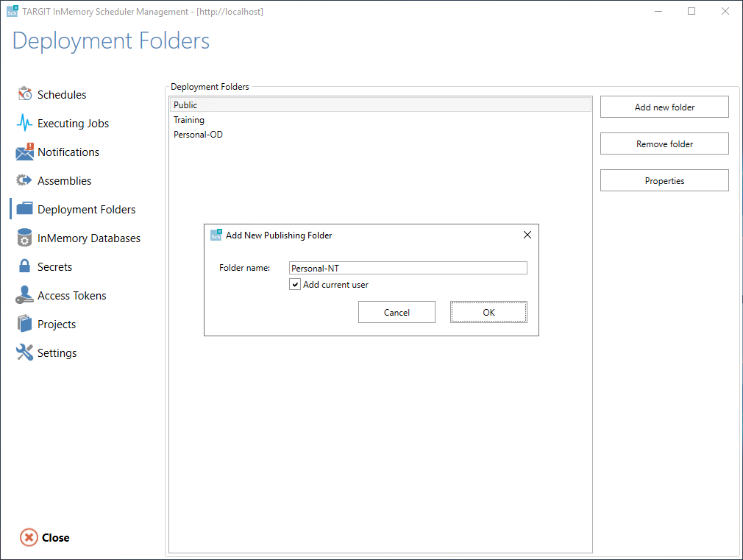Go to Executing Jobs
The width and height of the screenshot is (743, 560).
point(73,124)
